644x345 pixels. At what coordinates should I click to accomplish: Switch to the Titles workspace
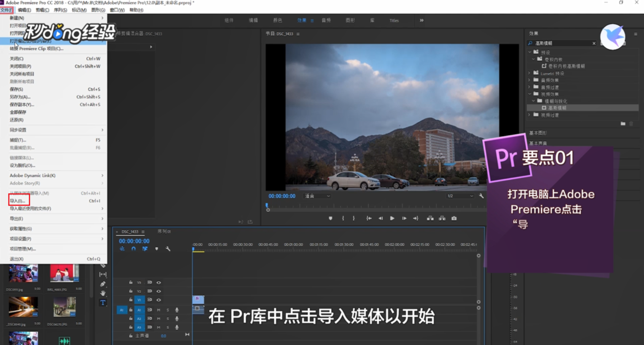394,21
